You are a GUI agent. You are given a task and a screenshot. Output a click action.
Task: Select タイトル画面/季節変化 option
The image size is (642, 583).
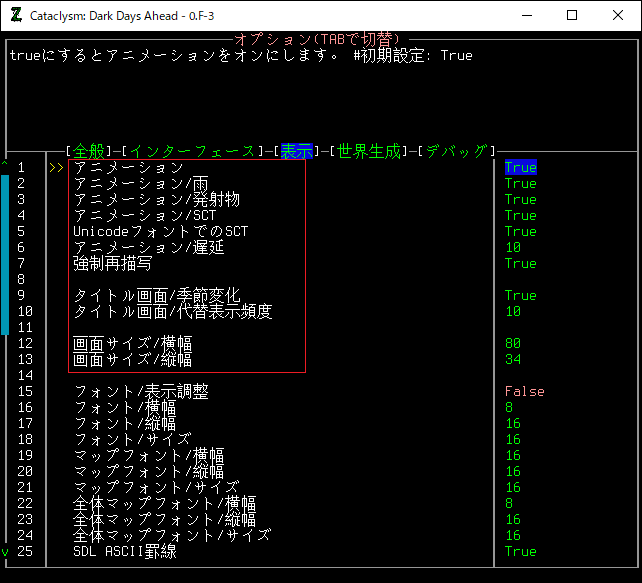156,296
